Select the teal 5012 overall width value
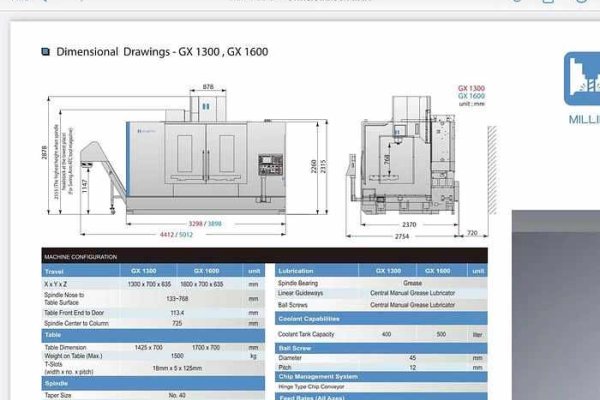600x400 pixels. click(186, 234)
